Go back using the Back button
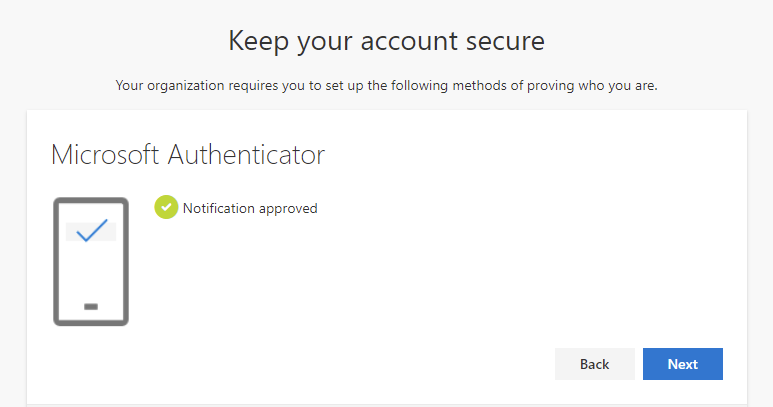The width and height of the screenshot is (773, 407). [x=595, y=364]
